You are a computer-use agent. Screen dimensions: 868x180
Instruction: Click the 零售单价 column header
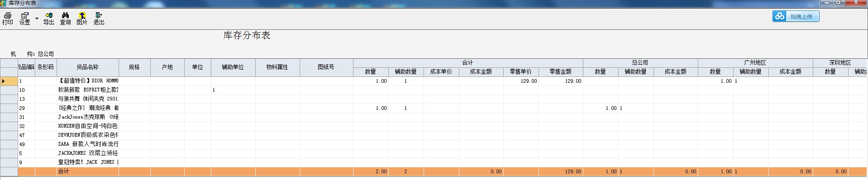point(521,71)
